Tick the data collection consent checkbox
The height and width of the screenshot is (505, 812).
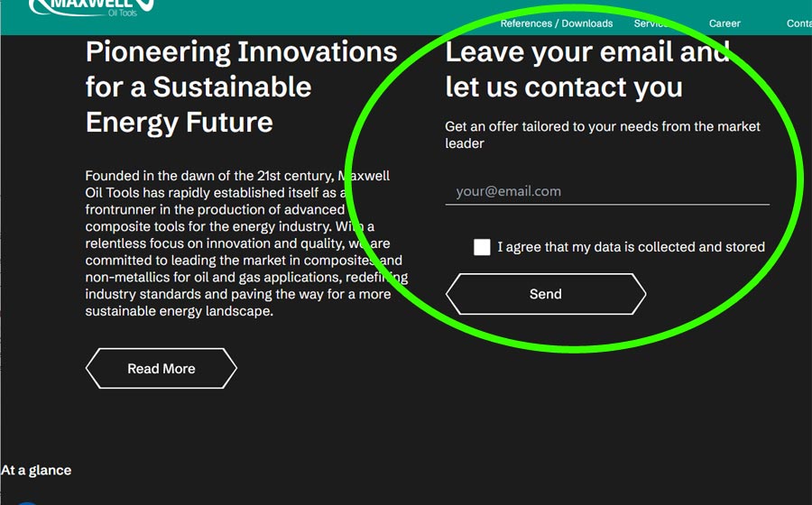click(482, 247)
